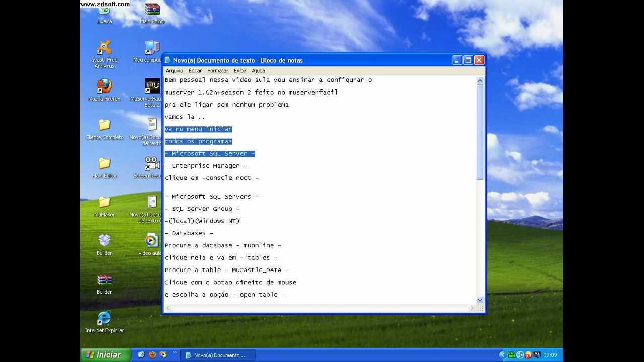This screenshot has height=362, width=644.
Task: Click the line "- SQL Server Group -"
Action: point(202,209)
